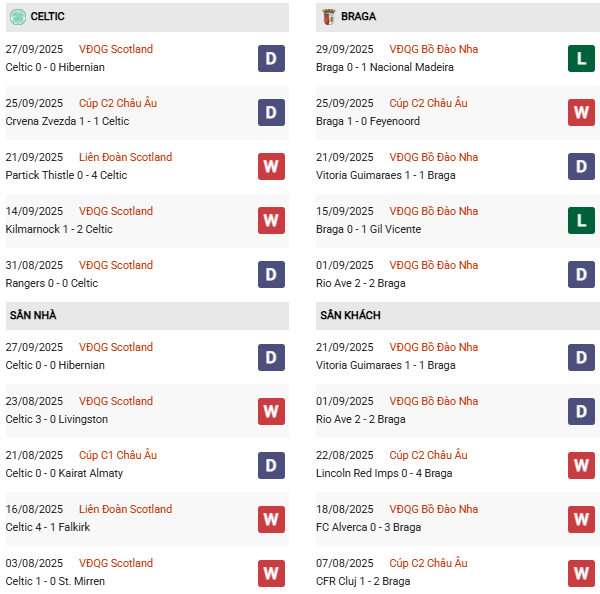Click the W badge for Partick Thistle vs Celtic
The height and width of the screenshot is (594, 600).
271,167
